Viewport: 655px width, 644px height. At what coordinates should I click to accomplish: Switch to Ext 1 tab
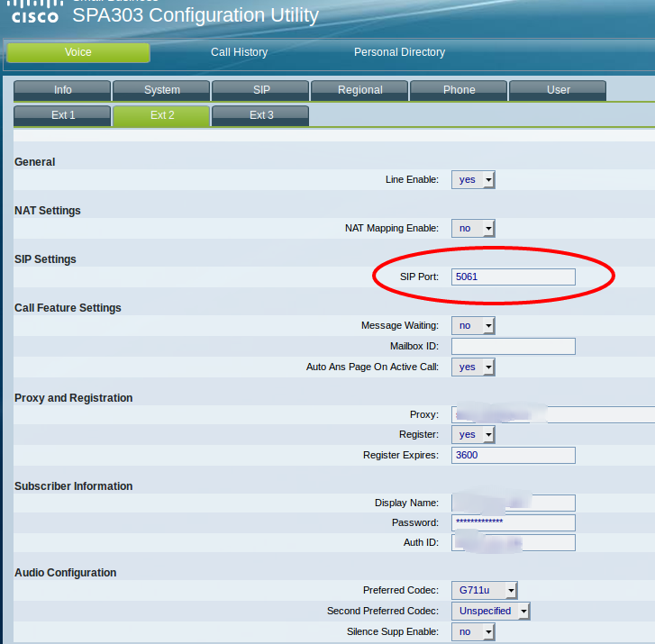62,115
